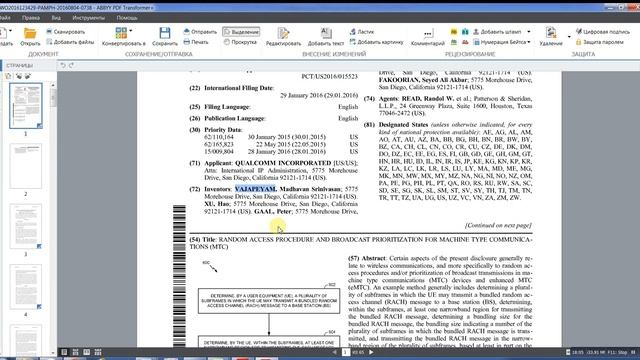Viewport: 640px width, 360px height.
Task: Select the page 2 thumbnail
Action: pos(26,166)
